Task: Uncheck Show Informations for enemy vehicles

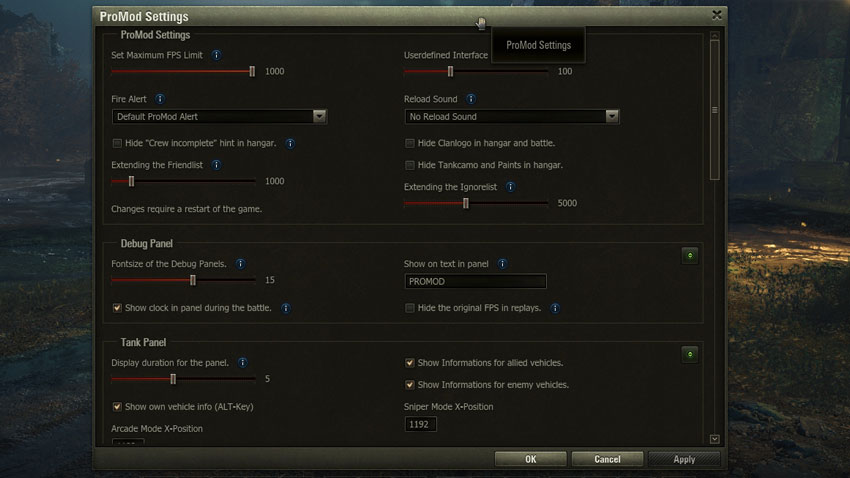Action: click(410, 385)
